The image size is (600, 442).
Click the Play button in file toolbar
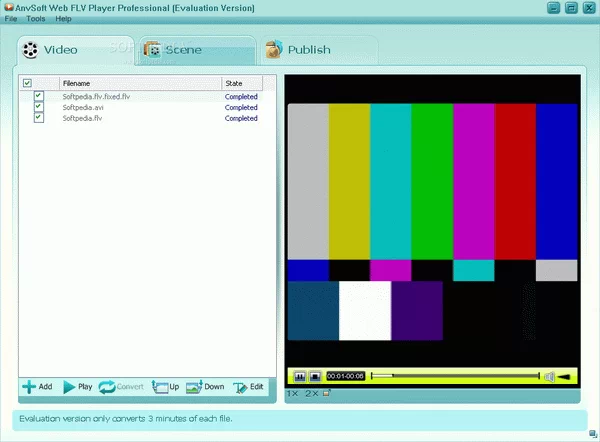78,387
